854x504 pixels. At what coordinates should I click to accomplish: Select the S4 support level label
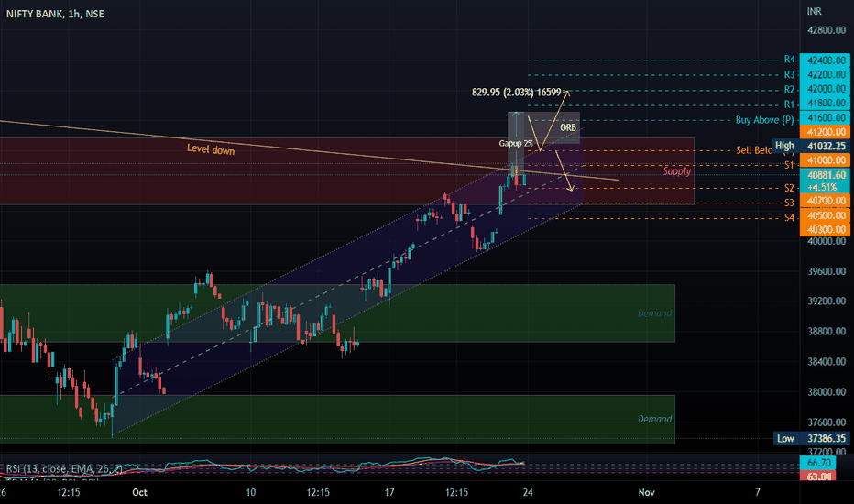click(x=789, y=217)
